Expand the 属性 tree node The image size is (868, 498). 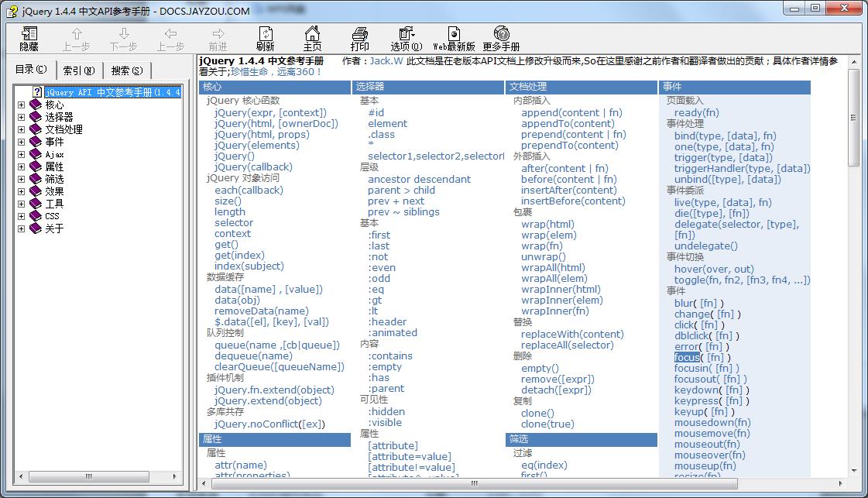(x=21, y=167)
